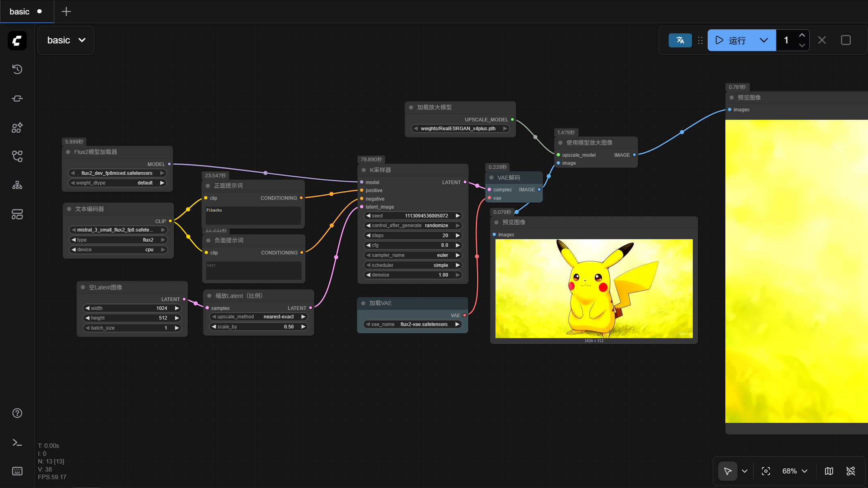868x488 pixels.
Task: Open a new workflow tab with plus
Action: pyautogui.click(x=66, y=11)
